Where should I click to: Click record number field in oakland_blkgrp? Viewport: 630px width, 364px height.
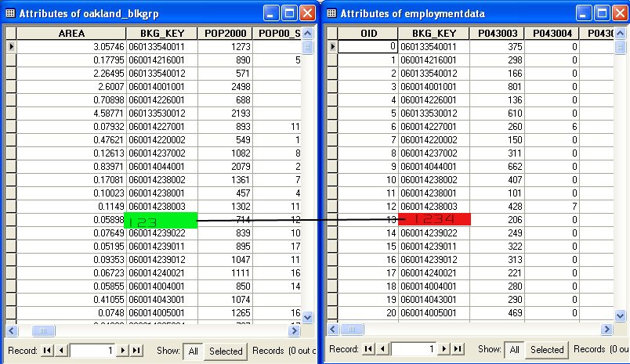click(92, 351)
